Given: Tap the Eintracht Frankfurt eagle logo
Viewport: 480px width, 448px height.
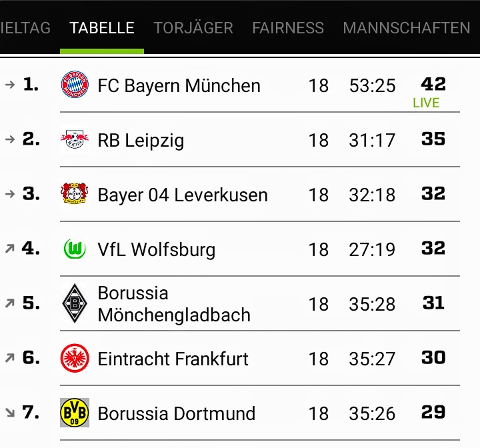Looking at the screenshot, I should tap(75, 359).
